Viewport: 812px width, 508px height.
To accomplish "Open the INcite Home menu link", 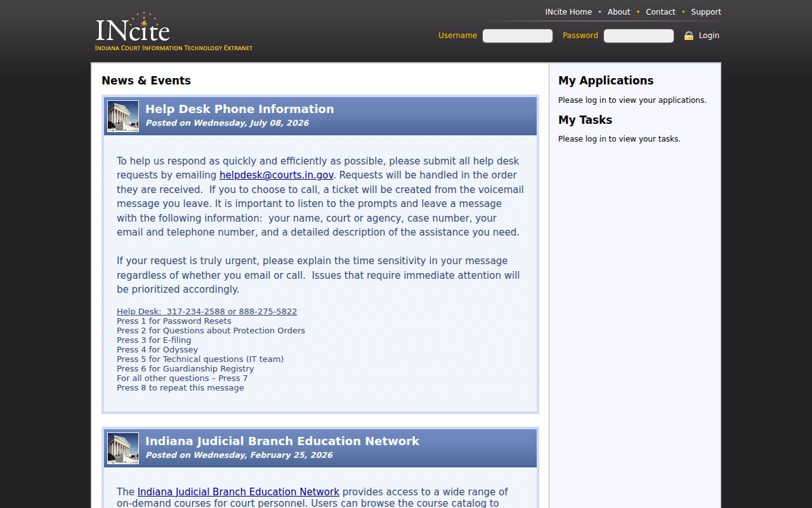I will coord(568,12).
